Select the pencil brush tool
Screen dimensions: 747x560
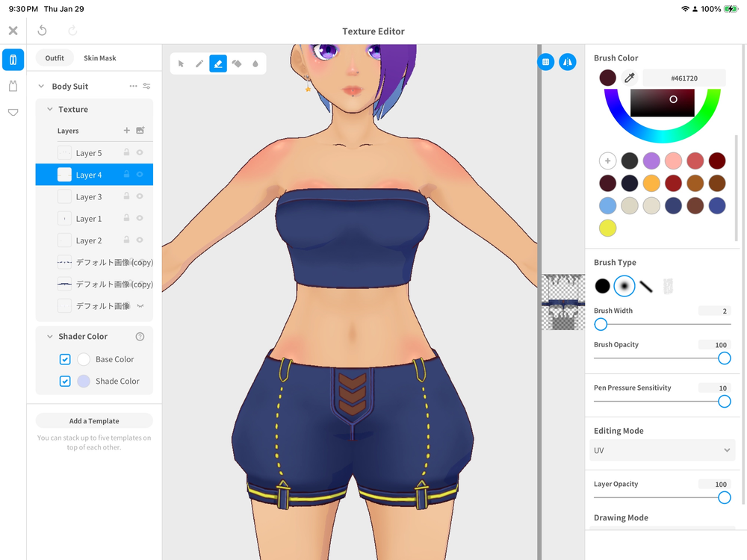(199, 64)
